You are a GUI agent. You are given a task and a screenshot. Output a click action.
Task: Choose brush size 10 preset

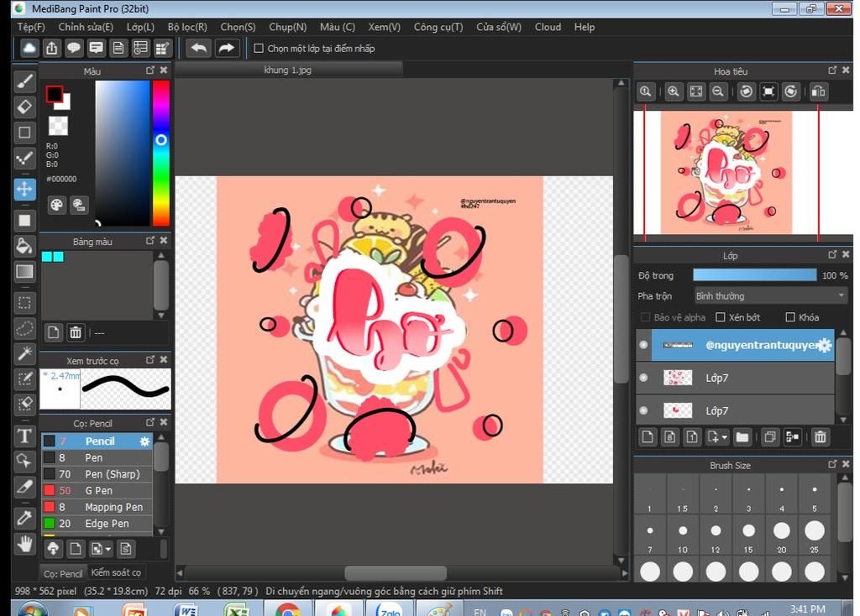click(682, 535)
